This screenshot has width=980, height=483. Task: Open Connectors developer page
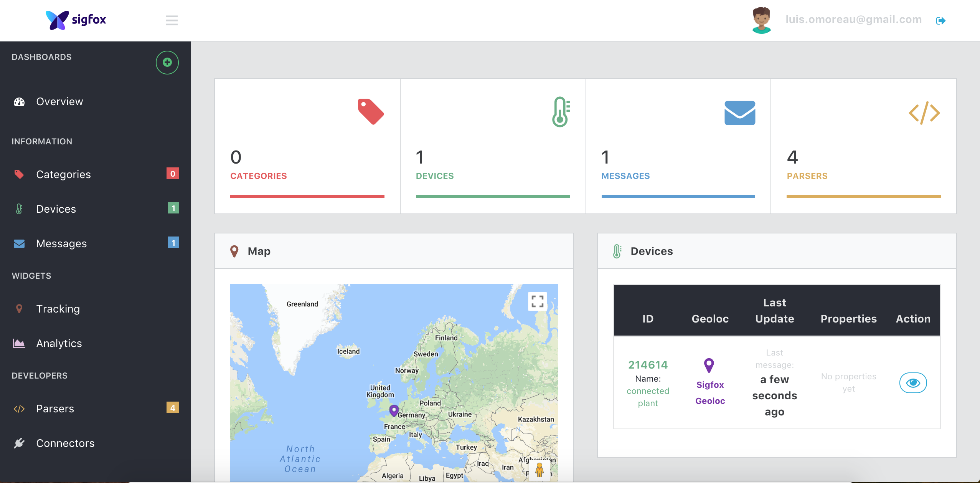[x=65, y=443]
